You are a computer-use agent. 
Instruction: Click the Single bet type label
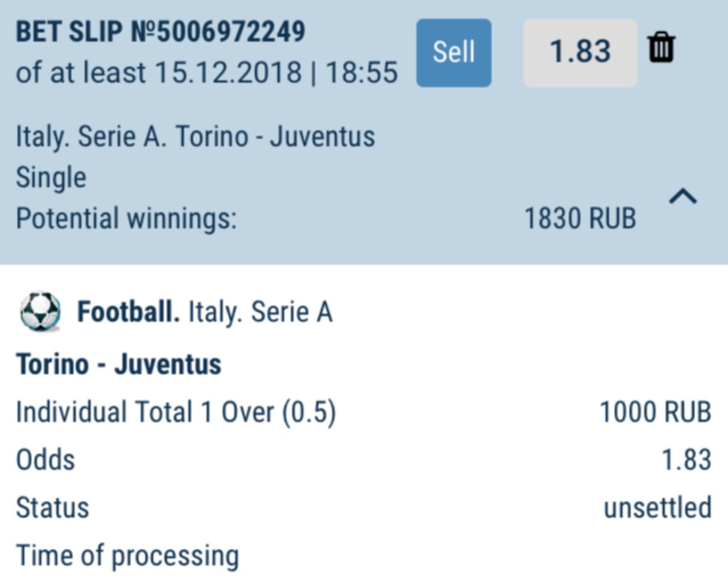[x=51, y=177]
